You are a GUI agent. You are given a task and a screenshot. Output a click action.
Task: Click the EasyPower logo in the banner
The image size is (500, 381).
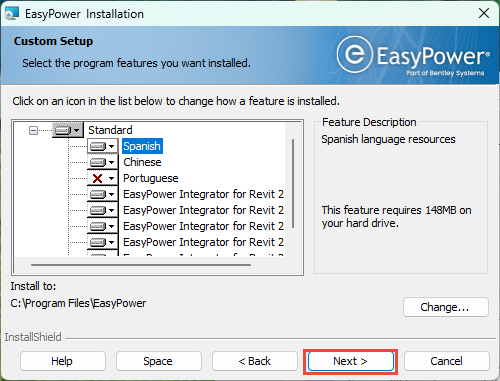(x=413, y=56)
